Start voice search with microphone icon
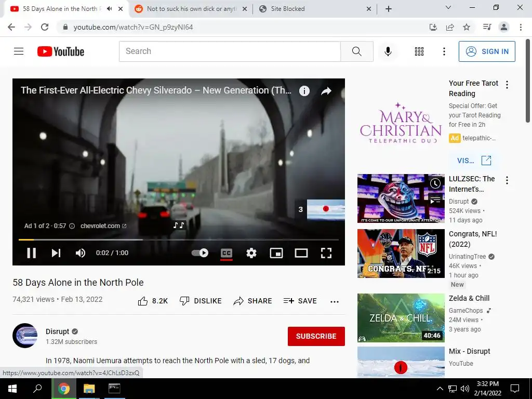Viewport: 532px width, 399px height. 388,51
